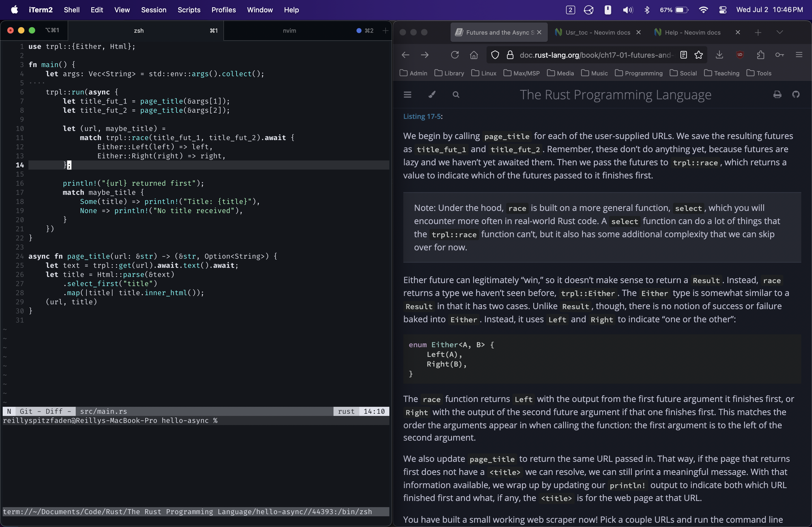
Task: Open the Scripts menu
Action: click(189, 10)
